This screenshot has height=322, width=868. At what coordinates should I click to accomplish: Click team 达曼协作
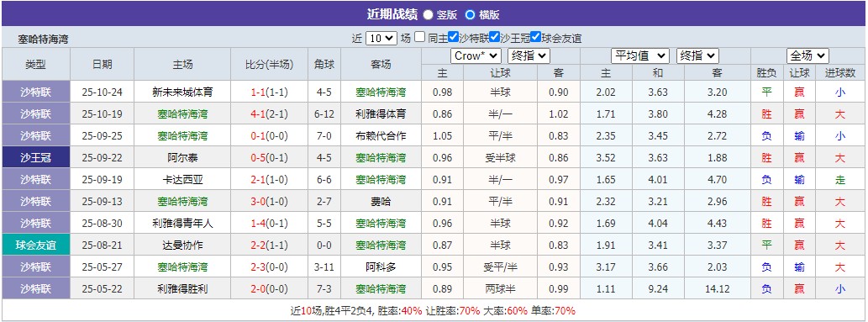(x=182, y=245)
